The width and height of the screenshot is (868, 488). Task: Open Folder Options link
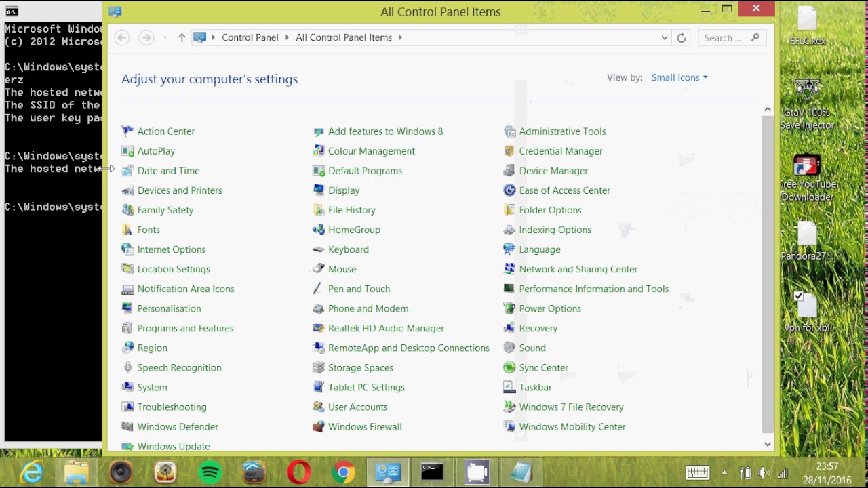coord(550,210)
